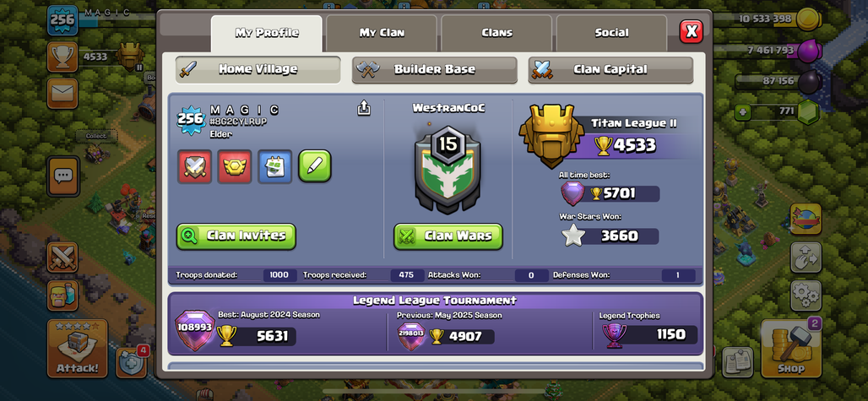Select the Builder Base view
Viewport: 868px width, 401px height.
435,70
